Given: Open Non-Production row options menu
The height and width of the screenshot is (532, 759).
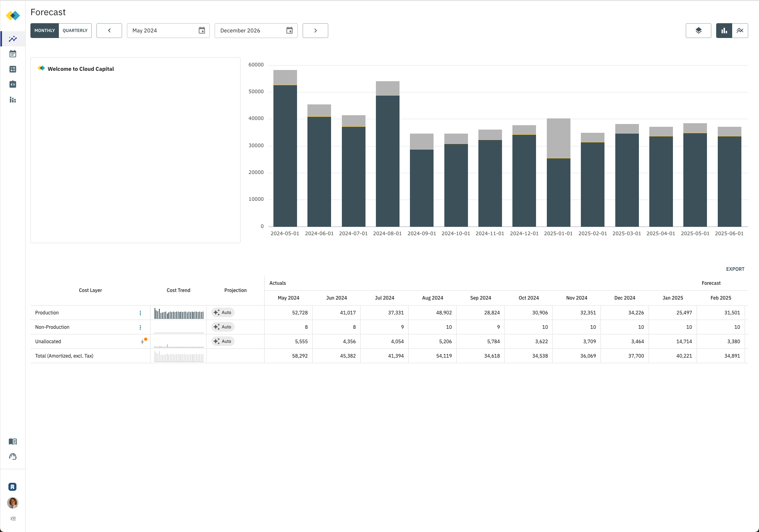Looking at the screenshot, I should click(x=140, y=327).
